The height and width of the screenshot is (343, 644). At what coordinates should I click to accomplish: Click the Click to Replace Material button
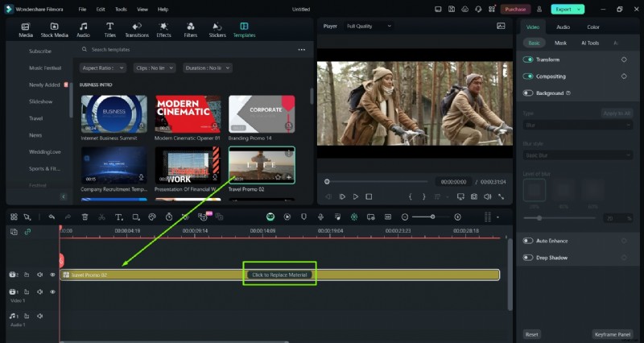tap(279, 275)
